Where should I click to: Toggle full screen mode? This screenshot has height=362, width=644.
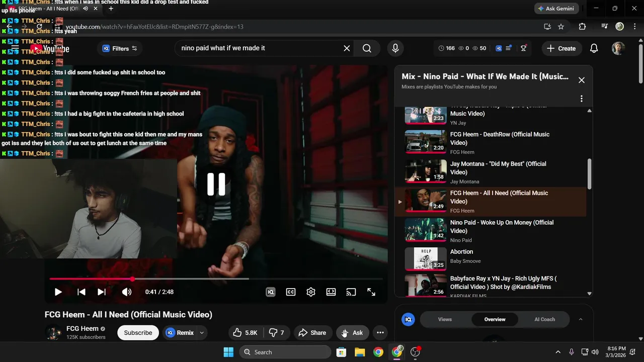pos(371,292)
